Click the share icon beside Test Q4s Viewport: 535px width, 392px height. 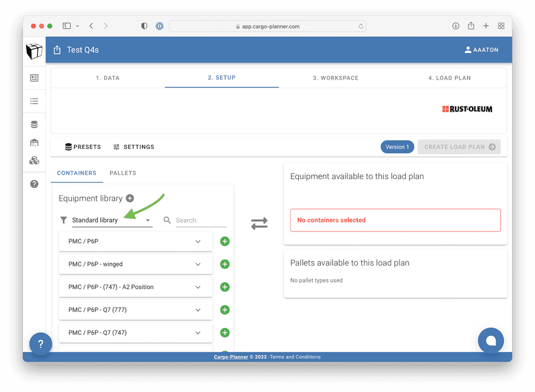click(x=57, y=50)
